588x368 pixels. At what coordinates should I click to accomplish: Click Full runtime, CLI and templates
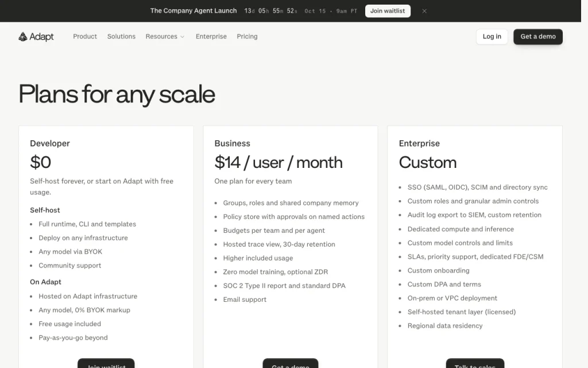click(87, 224)
